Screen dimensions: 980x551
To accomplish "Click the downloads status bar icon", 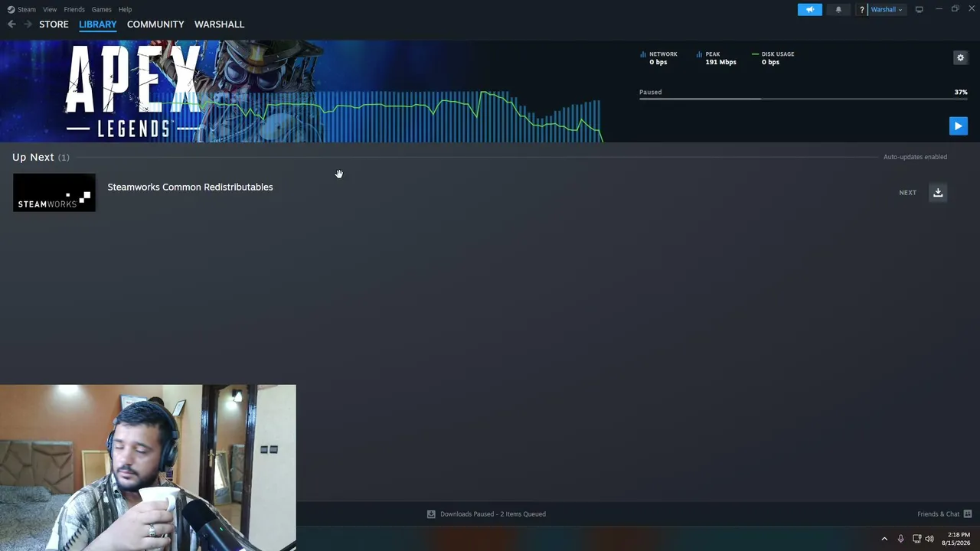I will (x=431, y=514).
